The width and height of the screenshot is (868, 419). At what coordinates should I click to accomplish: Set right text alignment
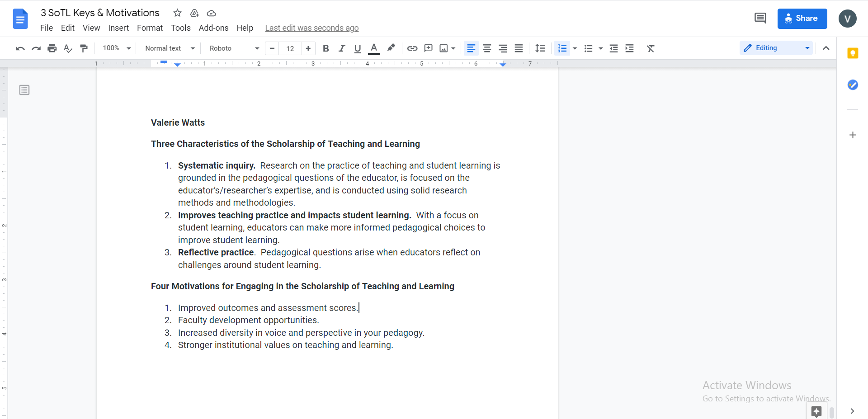(x=503, y=48)
